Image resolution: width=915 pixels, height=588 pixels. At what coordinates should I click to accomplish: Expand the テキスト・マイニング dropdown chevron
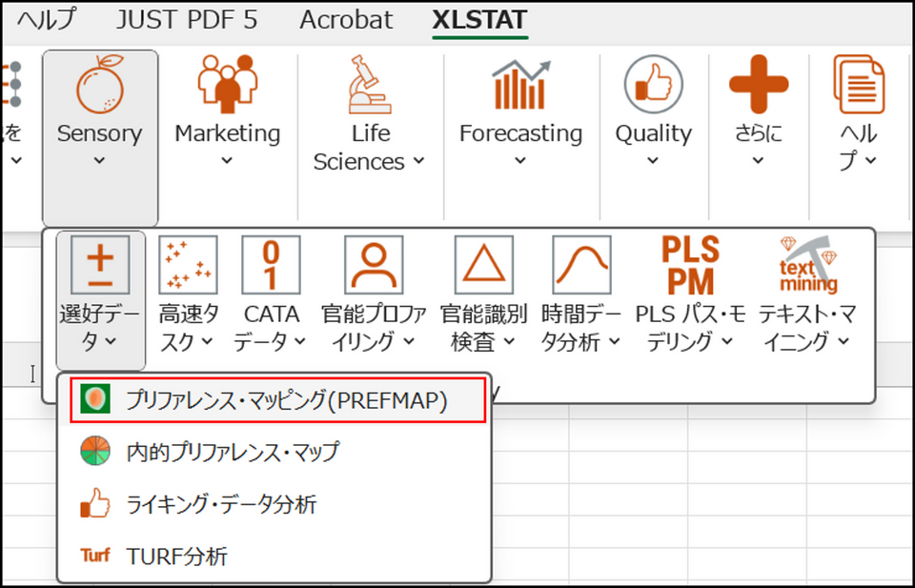coord(844,341)
